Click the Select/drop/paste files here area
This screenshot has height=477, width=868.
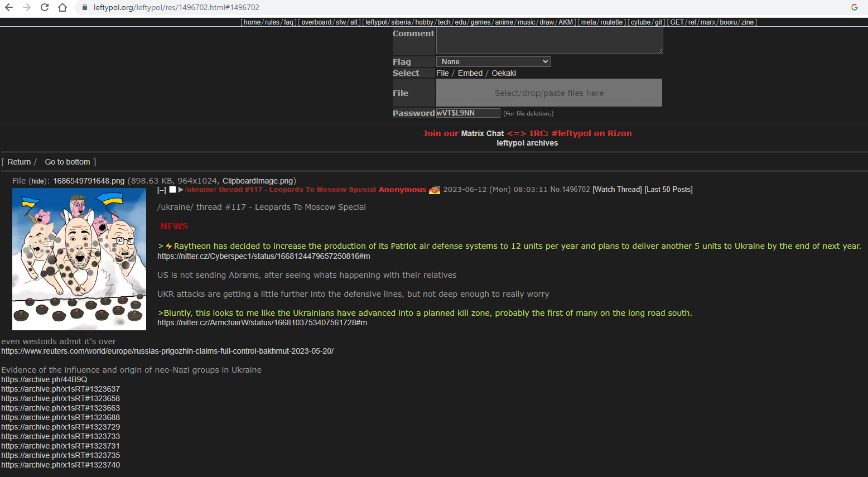pos(549,93)
